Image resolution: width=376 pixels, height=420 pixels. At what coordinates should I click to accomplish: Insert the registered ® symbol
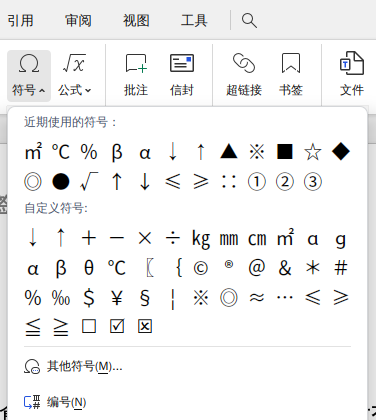pos(229,265)
